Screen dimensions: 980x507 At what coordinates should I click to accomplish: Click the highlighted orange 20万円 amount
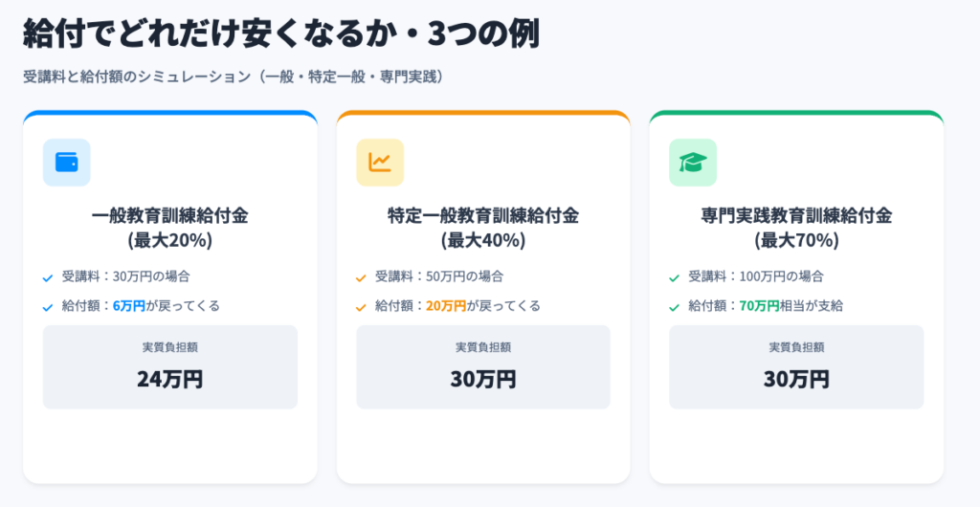tap(446, 306)
